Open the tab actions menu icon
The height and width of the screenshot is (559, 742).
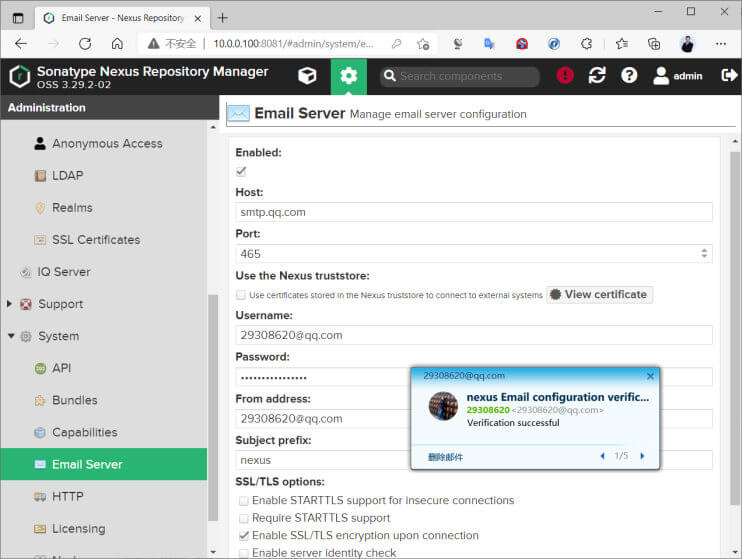pyautogui.click(x=18, y=18)
